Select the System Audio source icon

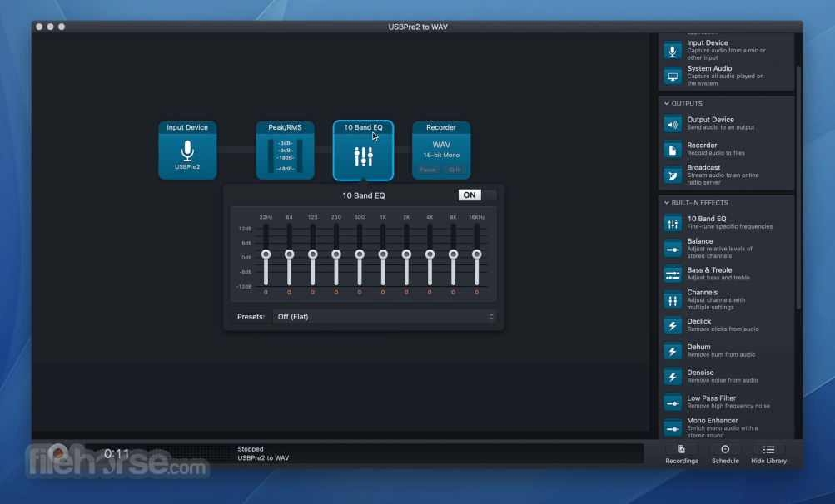click(673, 77)
